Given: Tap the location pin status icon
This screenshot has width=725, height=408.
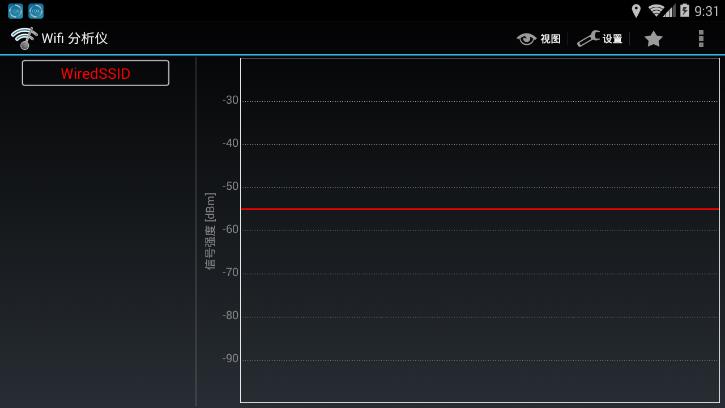Looking at the screenshot, I should click(x=636, y=11).
